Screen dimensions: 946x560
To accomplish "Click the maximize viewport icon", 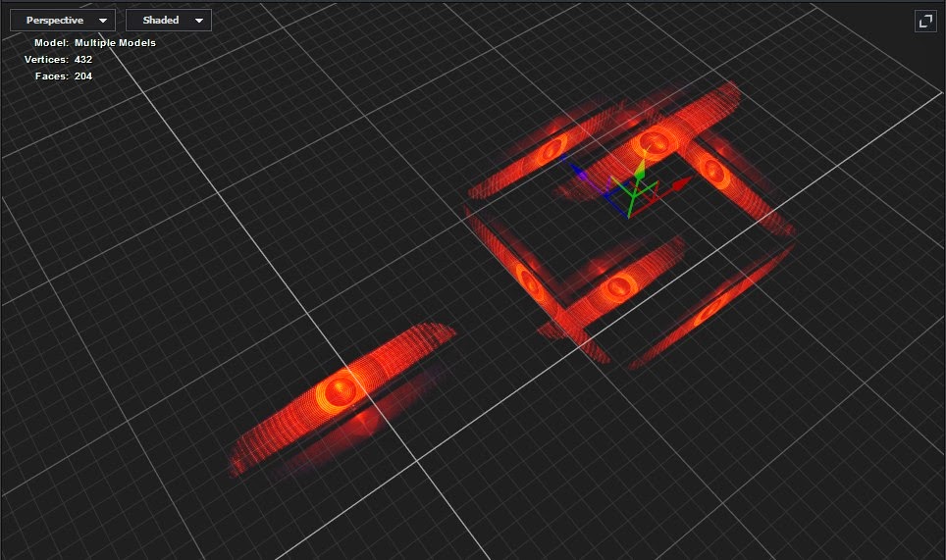I will (925, 22).
